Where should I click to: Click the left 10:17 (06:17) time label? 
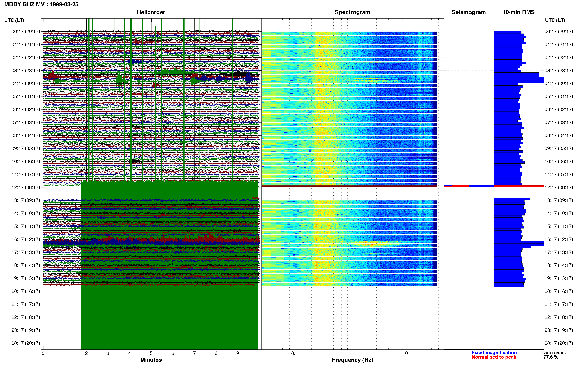(26, 161)
